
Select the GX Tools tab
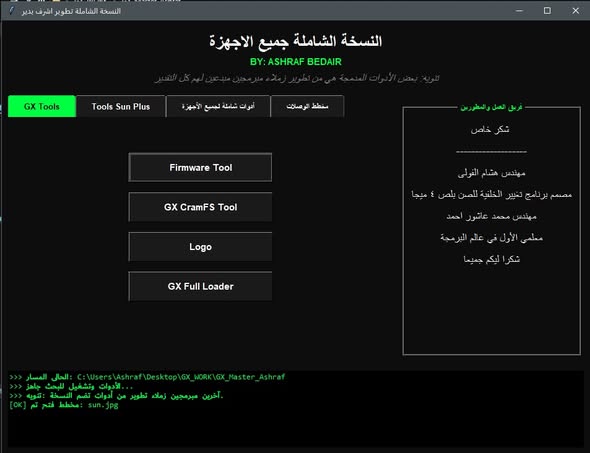point(42,106)
